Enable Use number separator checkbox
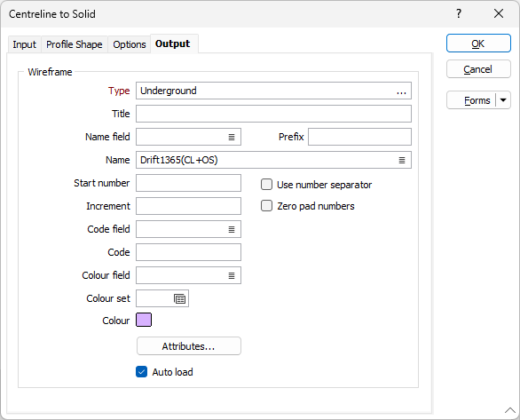The width and height of the screenshot is (520, 420). coord(266,185)
